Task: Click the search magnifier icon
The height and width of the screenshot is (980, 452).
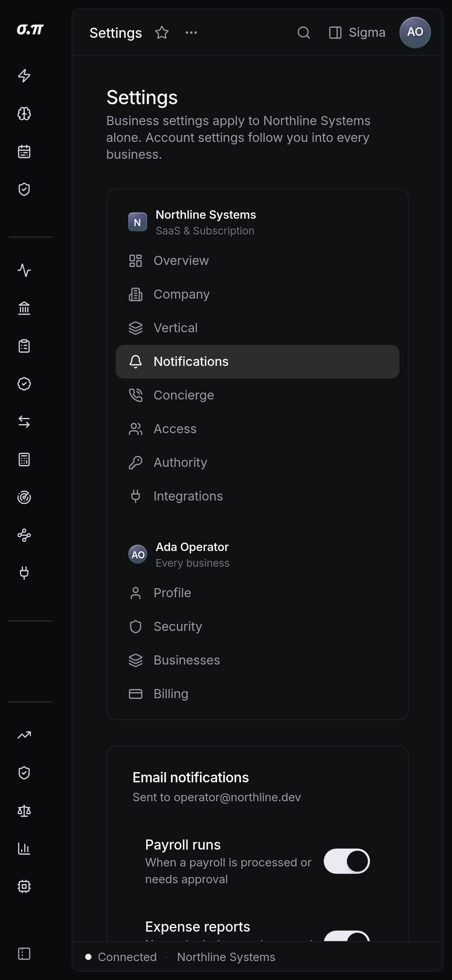Action: point(303,33)
